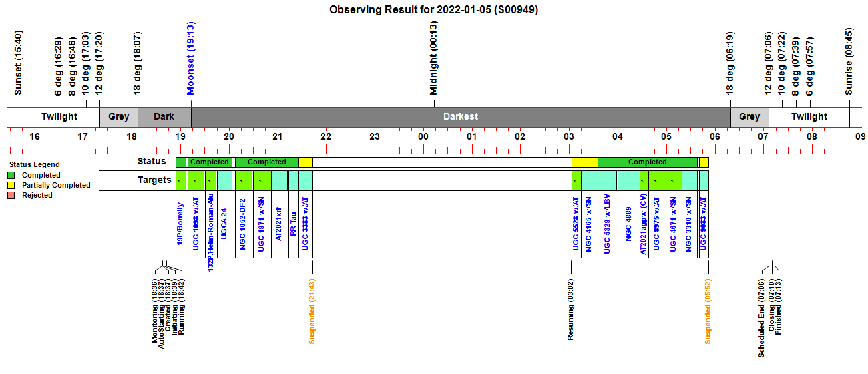Click the Status row label
Screen dimensions: 868x374
[152, 162]
